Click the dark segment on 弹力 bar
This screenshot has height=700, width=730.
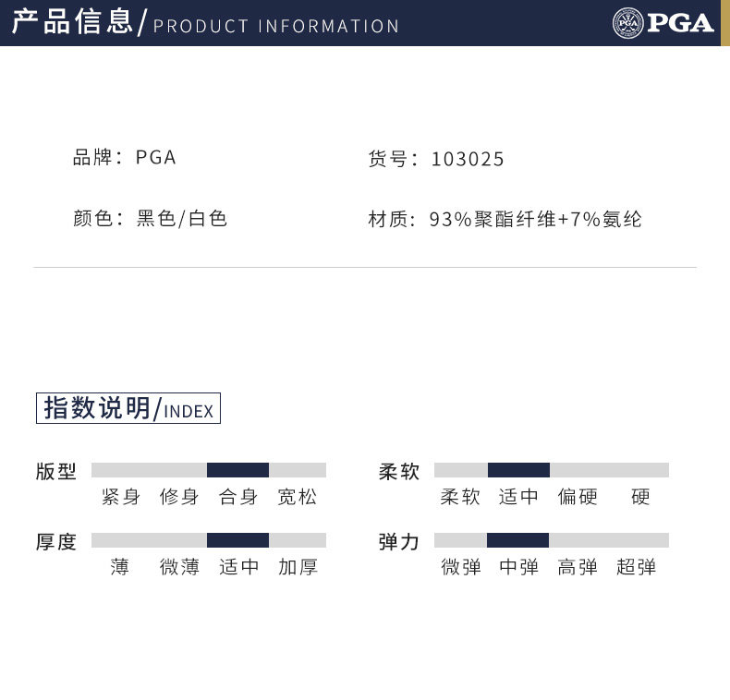517,540
